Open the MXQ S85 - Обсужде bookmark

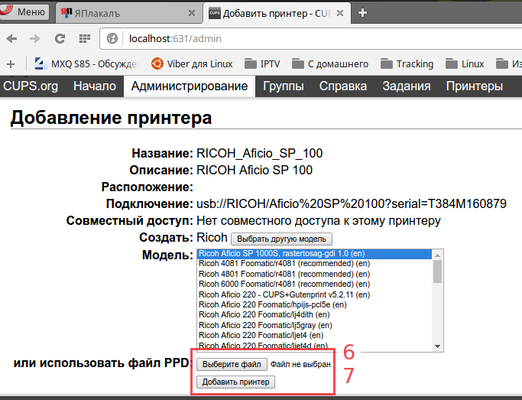coord(86,64)
